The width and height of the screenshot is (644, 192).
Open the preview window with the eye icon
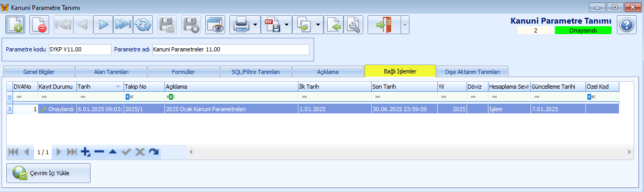tap(215, 25)
